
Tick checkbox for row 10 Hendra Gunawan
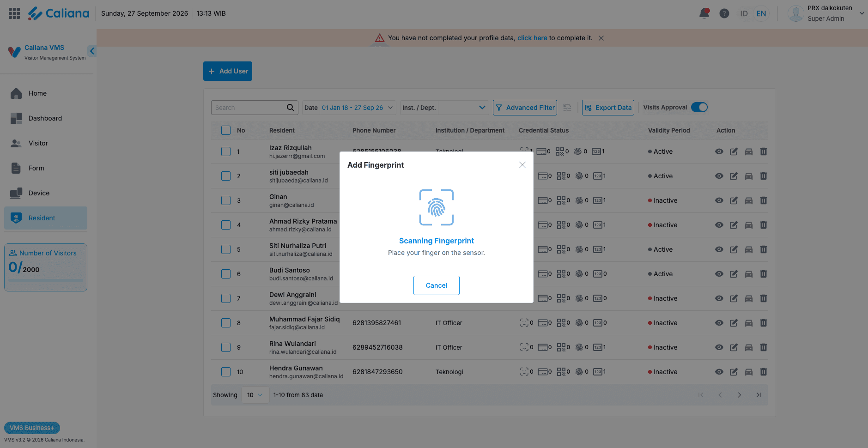click(x=226, y=372)
